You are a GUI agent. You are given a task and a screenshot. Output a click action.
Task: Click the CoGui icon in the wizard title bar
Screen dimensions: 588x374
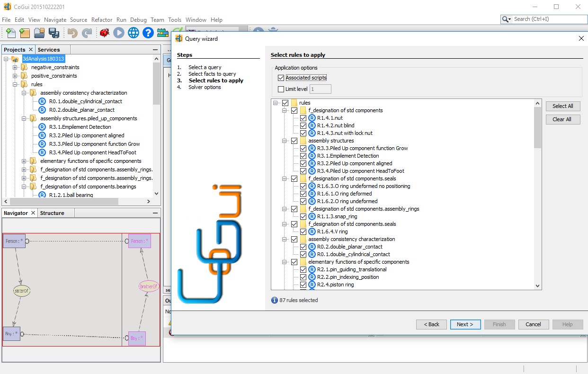tap(179, 39)
